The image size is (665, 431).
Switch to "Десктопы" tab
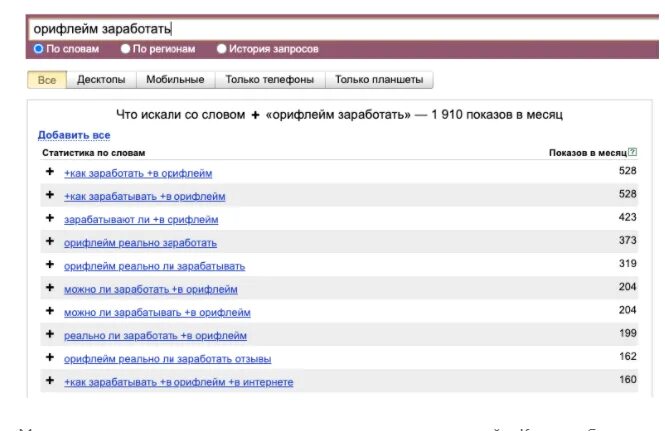click(101, 80)
